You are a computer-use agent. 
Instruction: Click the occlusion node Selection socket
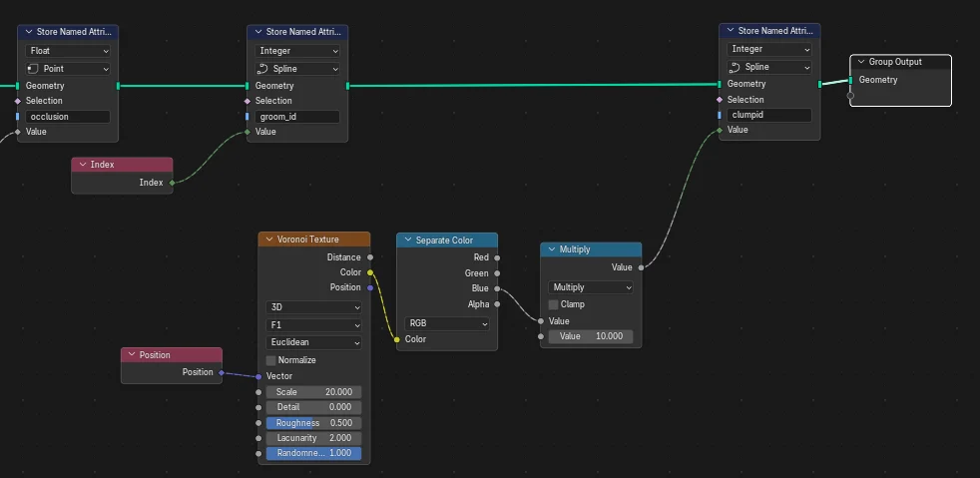coord(18,101)
